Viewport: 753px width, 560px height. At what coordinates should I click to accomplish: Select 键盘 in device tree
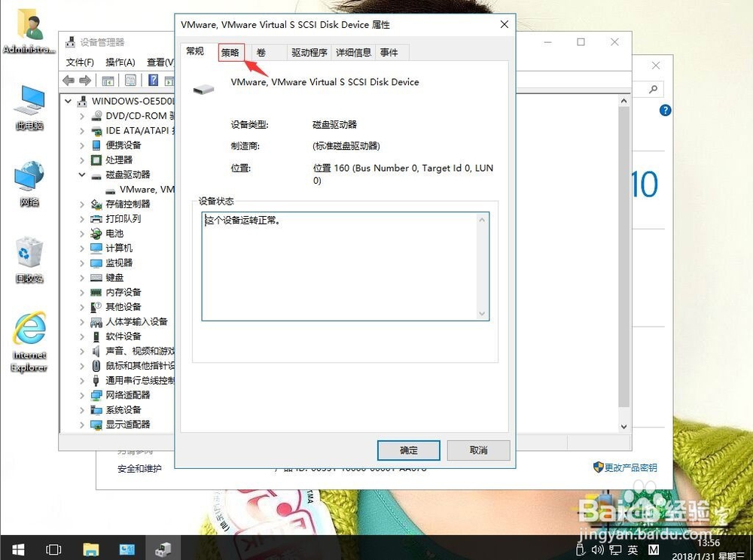pos(114,277)
